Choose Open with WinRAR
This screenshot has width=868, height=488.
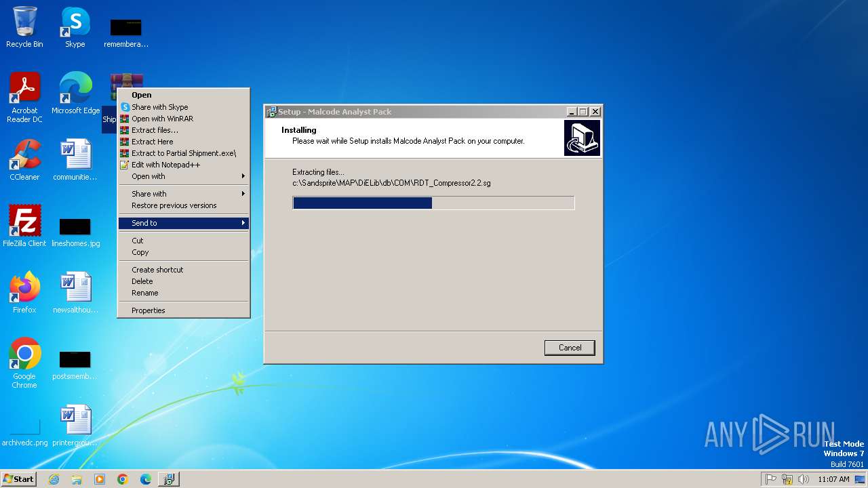[184, 119]
